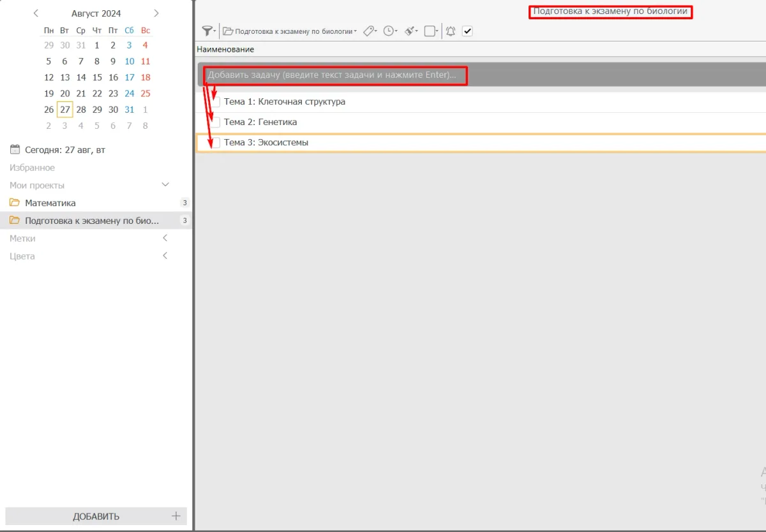
Task: Open the filter funnel menu
Action: (x=207, y=31)
